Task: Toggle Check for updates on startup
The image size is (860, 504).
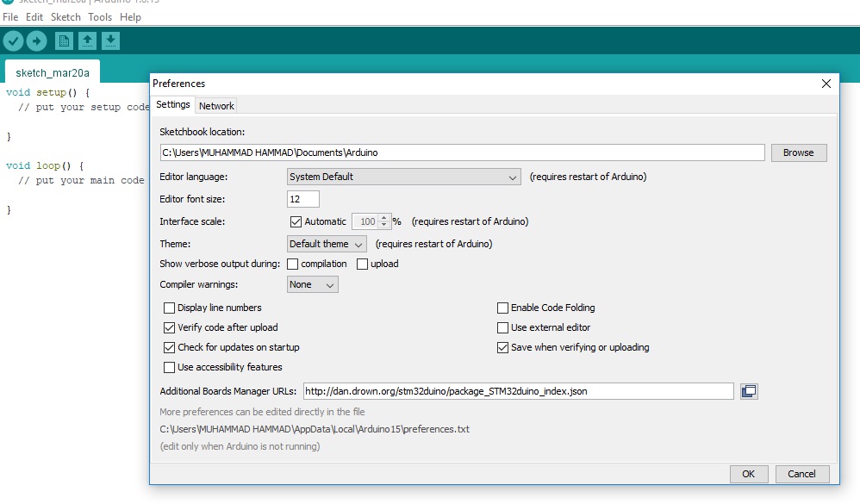Action: point(170,347)
